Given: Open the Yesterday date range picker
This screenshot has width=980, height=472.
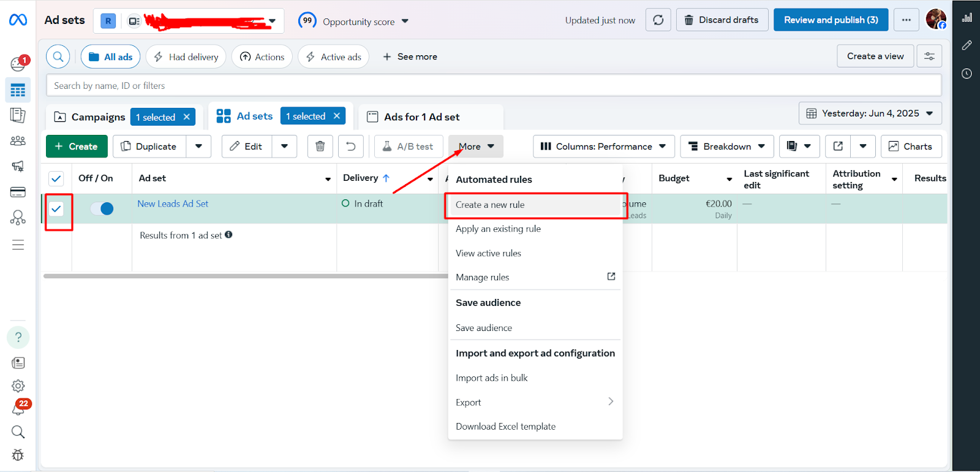Looking at the screenshot, I should point(870,113).
